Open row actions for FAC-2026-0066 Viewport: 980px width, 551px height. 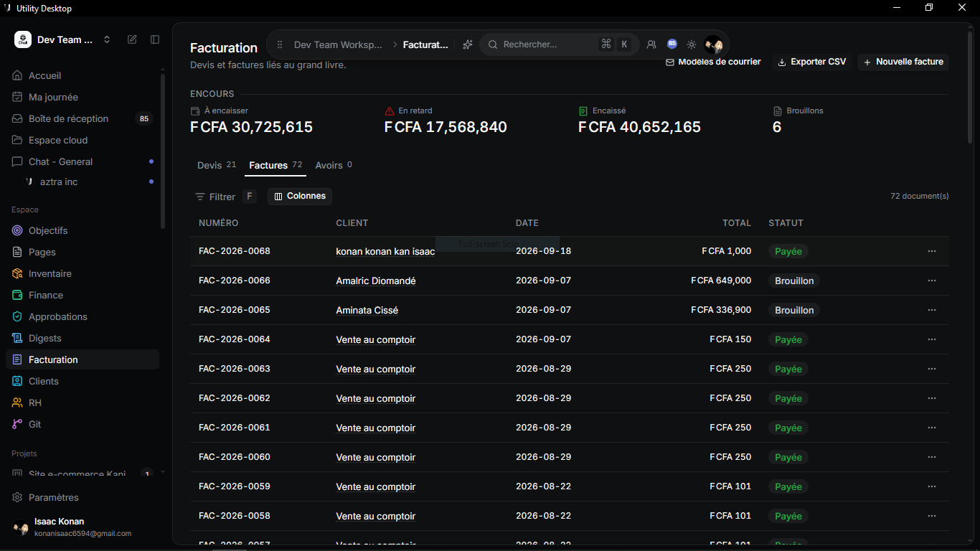[x=932, y=281]
